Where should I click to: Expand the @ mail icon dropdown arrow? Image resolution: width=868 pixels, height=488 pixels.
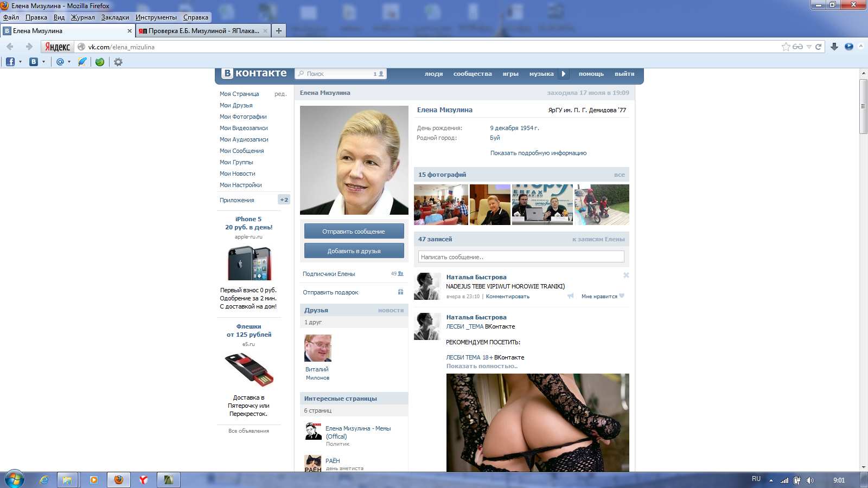coord(69,62)
